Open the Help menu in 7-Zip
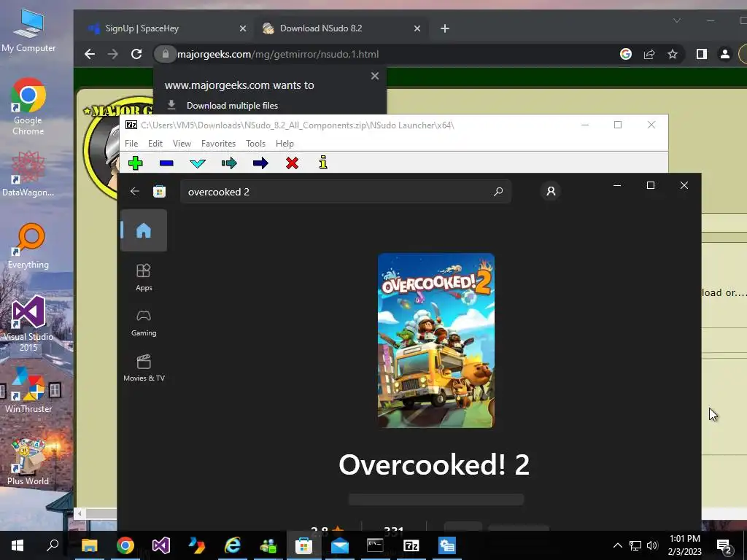747x560 pixels. [285, 144]
